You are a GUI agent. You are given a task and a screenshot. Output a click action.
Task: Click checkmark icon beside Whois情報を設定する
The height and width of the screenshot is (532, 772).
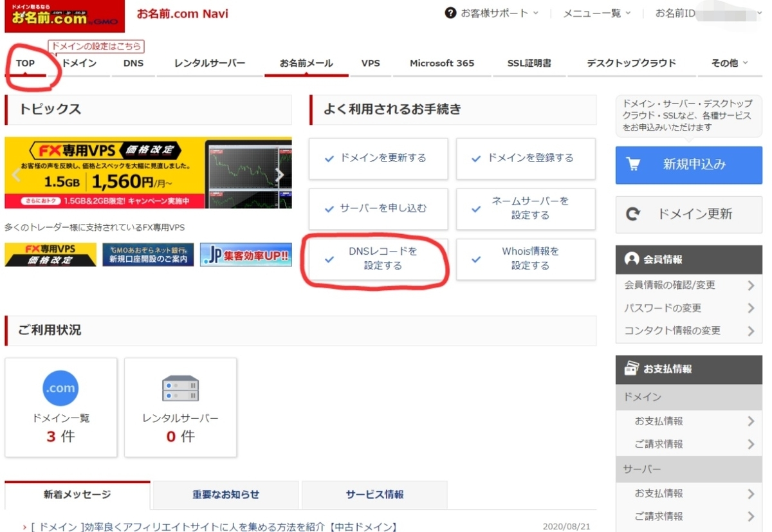tap(476, 259)
